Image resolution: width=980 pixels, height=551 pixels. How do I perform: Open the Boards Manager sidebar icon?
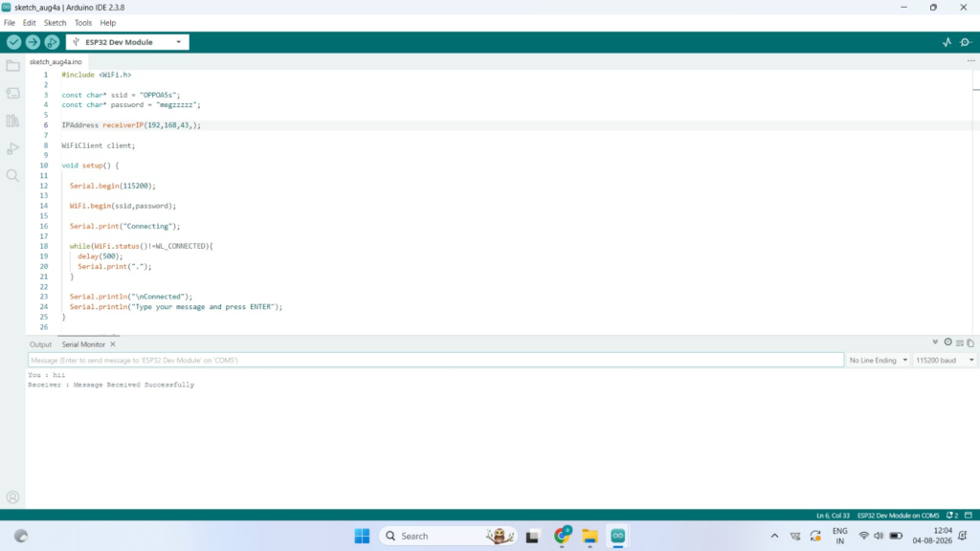(x=12, y=93)
